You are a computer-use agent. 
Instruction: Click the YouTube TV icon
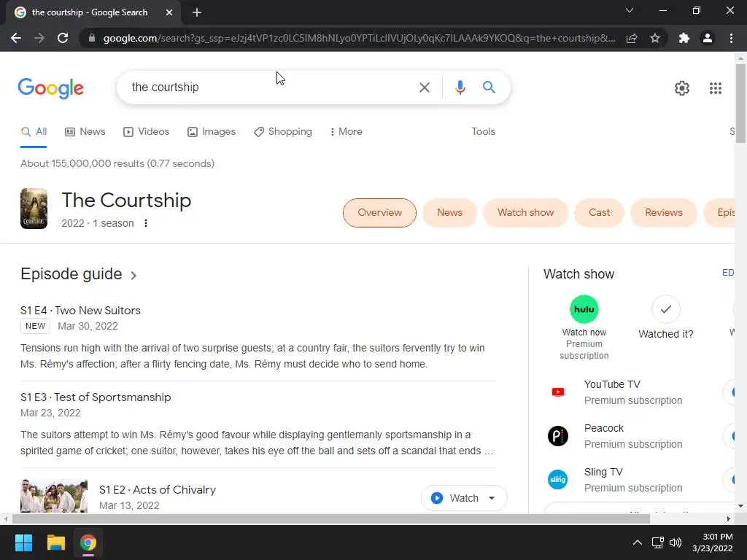[558, 392]
